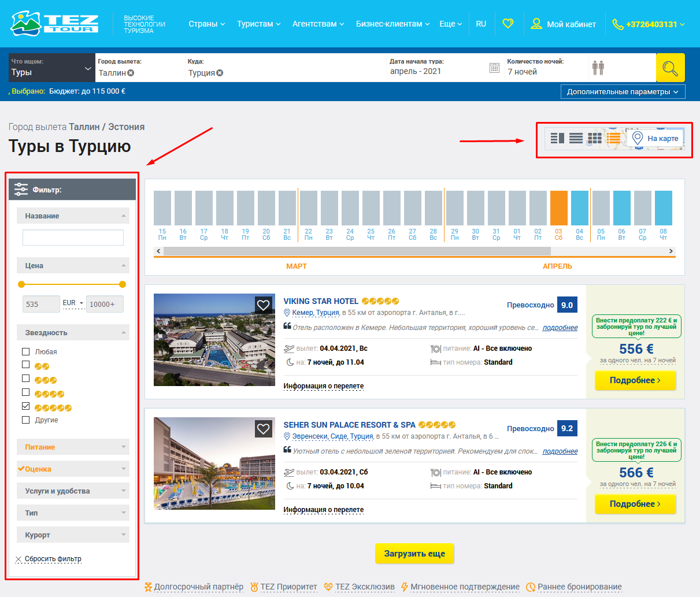Screen dimensions: 700x597
Task: Switch to first tile list view icon
Action: coord(557,138)
